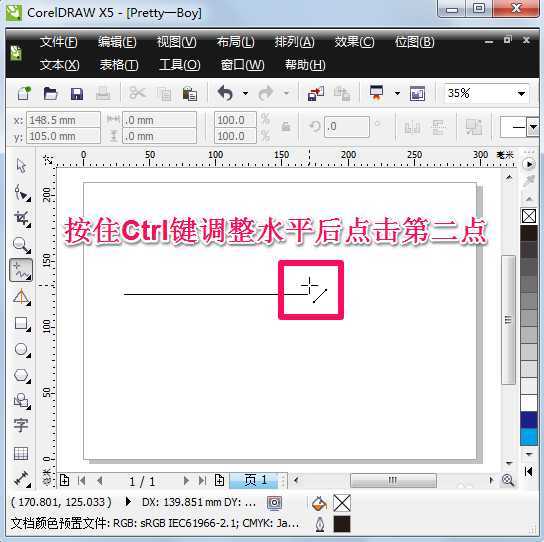544x542 pixels.
Task: Open the 排列(A) menu
Action: (295, 42)
